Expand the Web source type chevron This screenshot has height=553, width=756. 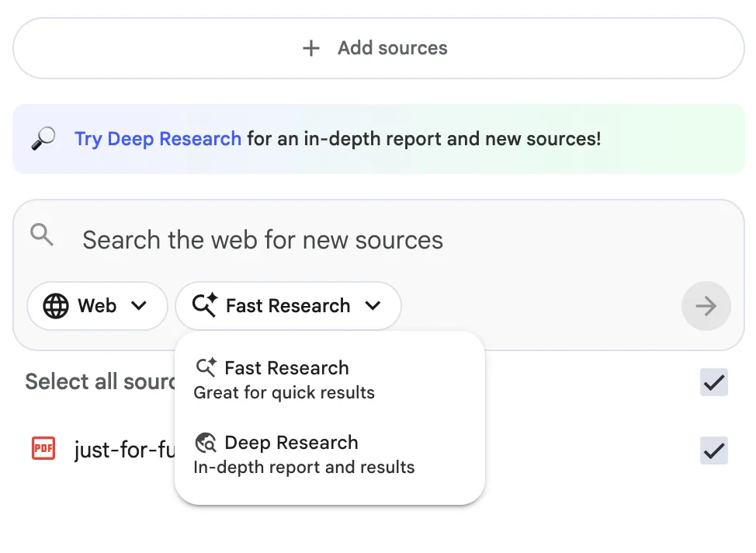[x=139, y=306]
